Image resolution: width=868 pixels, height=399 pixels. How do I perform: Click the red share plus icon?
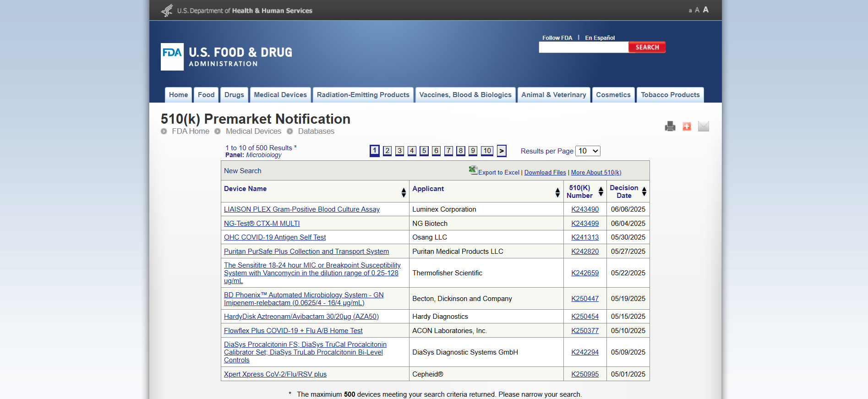[687, 126]
